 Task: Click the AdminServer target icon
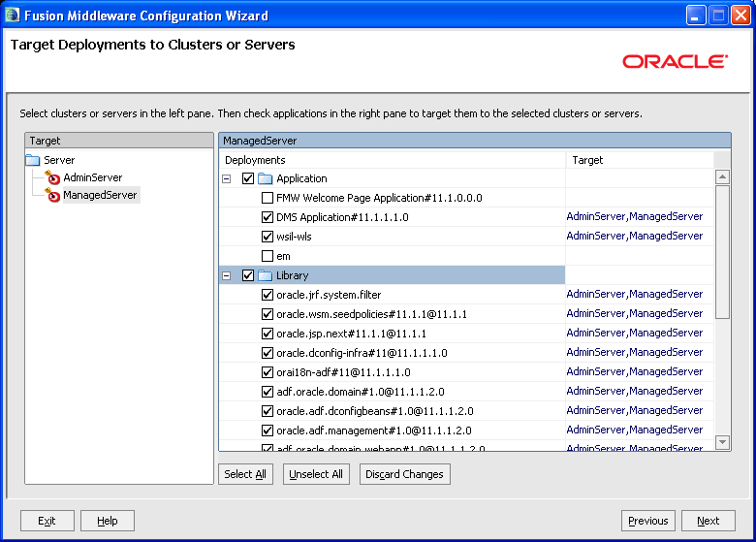52,177
